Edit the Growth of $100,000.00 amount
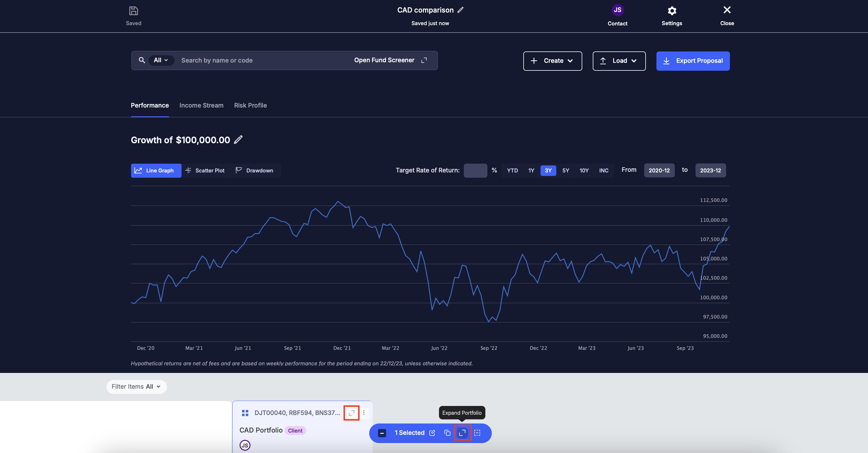Viewport: 868px width, 453px height. point(238,140)
